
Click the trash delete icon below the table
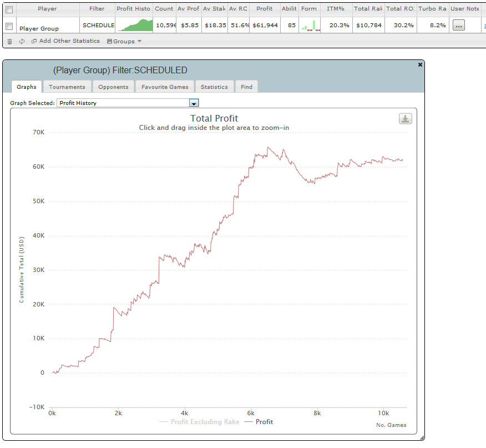(x=9, y=41)
